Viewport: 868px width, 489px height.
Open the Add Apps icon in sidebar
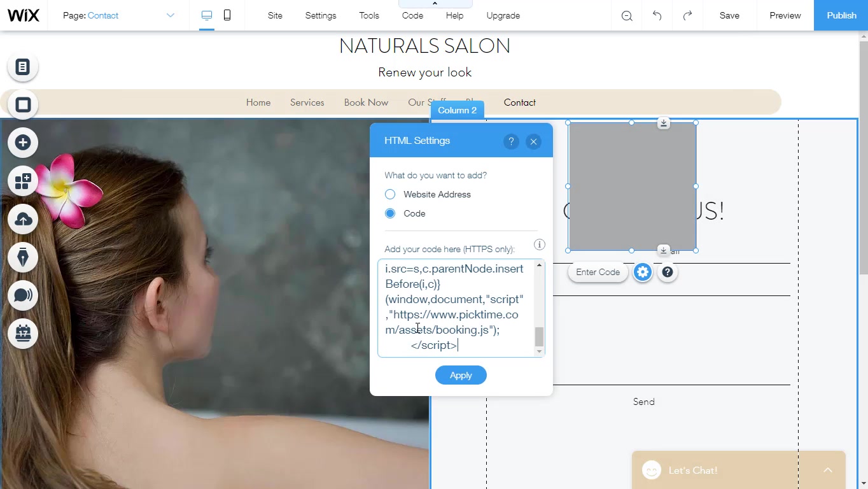pos(23,181)
